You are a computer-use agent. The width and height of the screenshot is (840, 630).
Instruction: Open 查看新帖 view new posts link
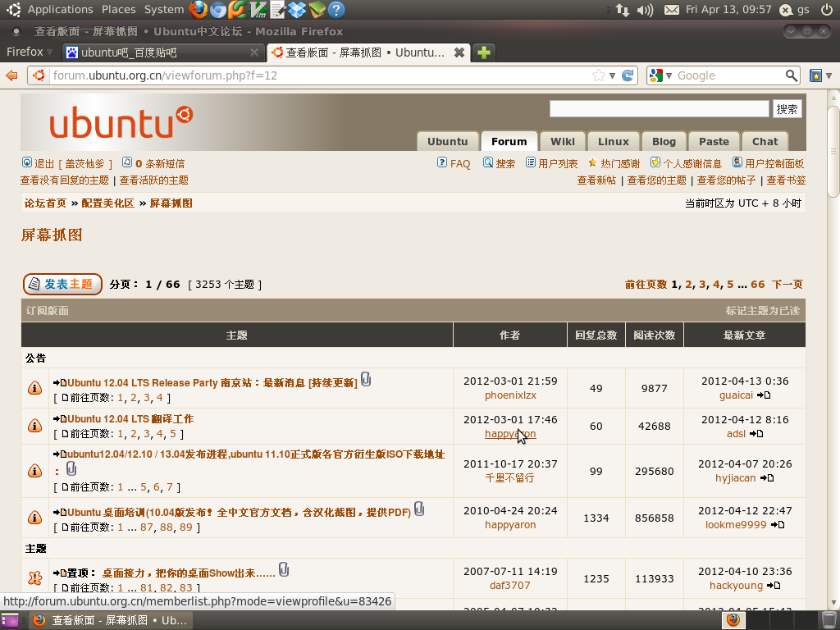tap(596, 180)
